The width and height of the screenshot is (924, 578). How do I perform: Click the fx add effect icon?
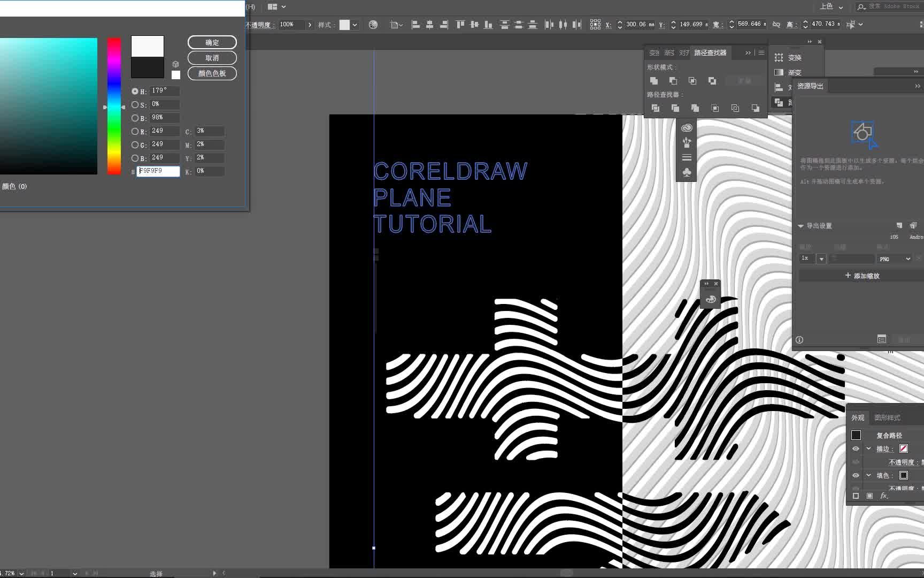[x=884, y=496]
